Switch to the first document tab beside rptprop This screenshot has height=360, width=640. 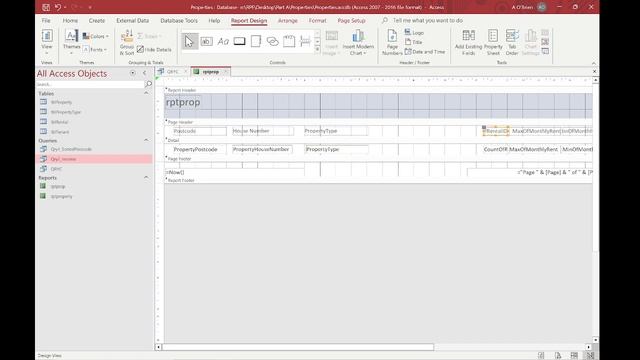[x=173, y=72]
